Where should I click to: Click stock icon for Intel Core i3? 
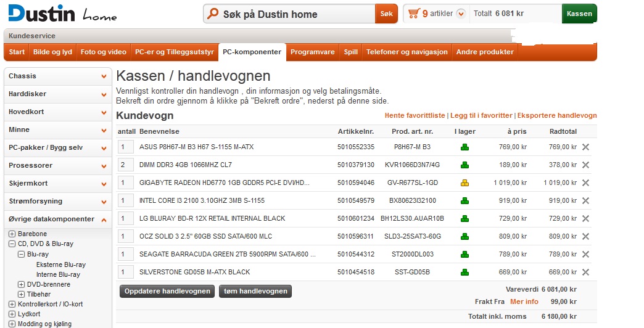(464, 201)
